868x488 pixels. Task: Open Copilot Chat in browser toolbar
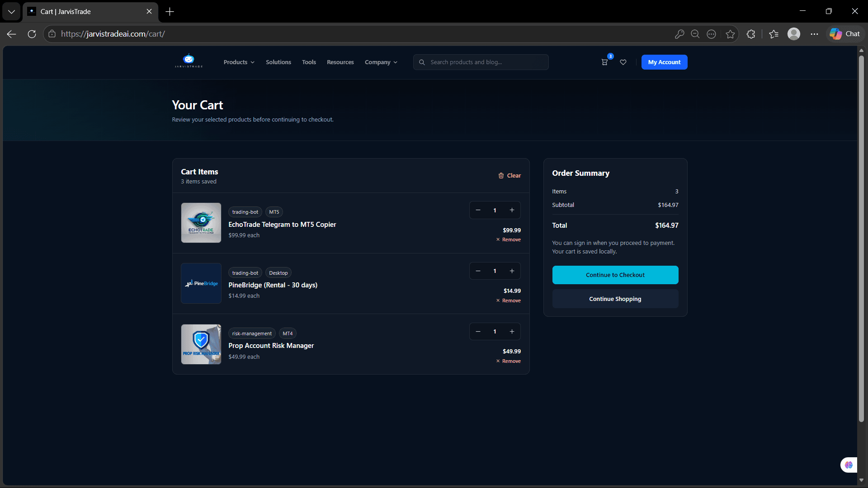[845, 34]
